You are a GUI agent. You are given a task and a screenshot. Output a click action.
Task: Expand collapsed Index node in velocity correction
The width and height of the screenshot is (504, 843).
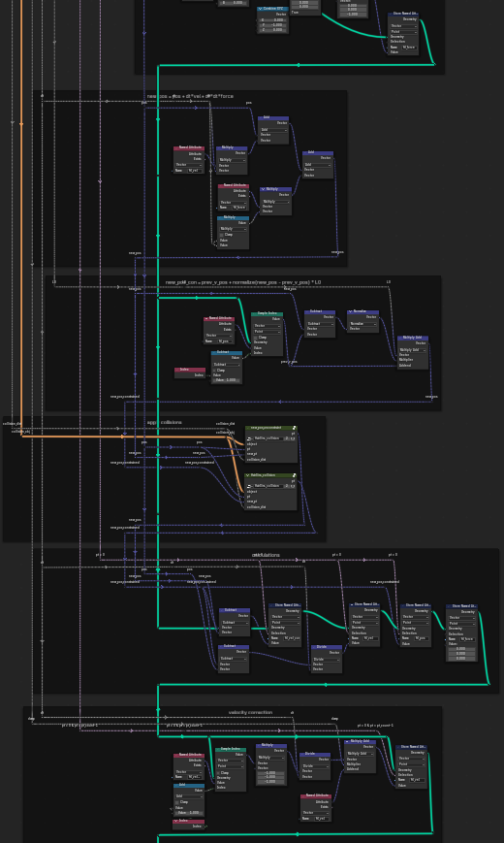click(x=175, y=822)
